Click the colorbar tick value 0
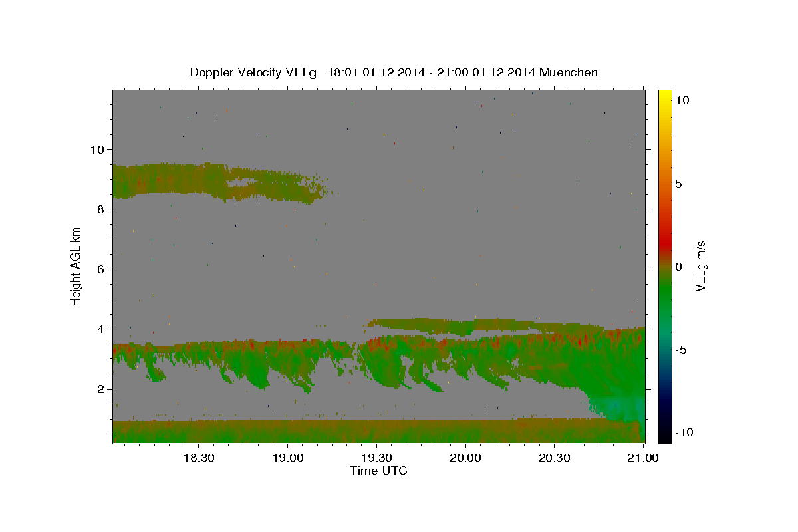This screenshot has width=798, height=532. (678, 267)
